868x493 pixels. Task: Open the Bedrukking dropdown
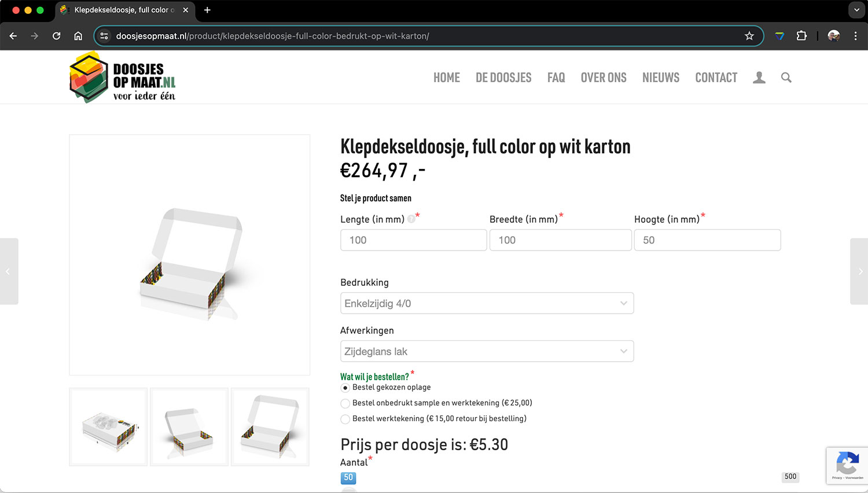click(x=487, y=303)
